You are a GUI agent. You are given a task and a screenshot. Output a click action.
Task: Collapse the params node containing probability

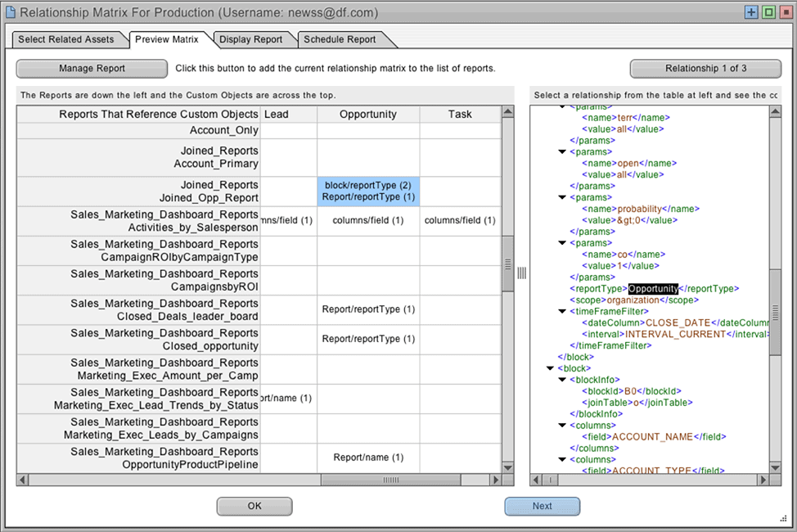pyautogui.click(x=562, y=198)
